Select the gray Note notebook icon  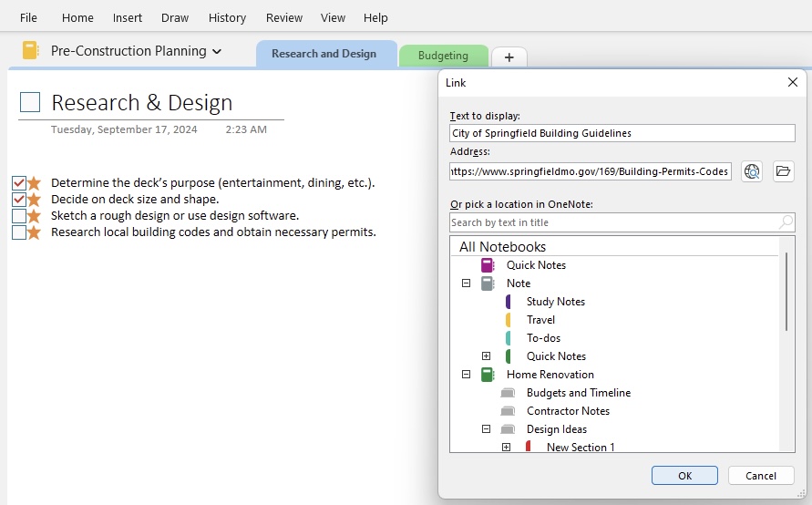point(488,283)
